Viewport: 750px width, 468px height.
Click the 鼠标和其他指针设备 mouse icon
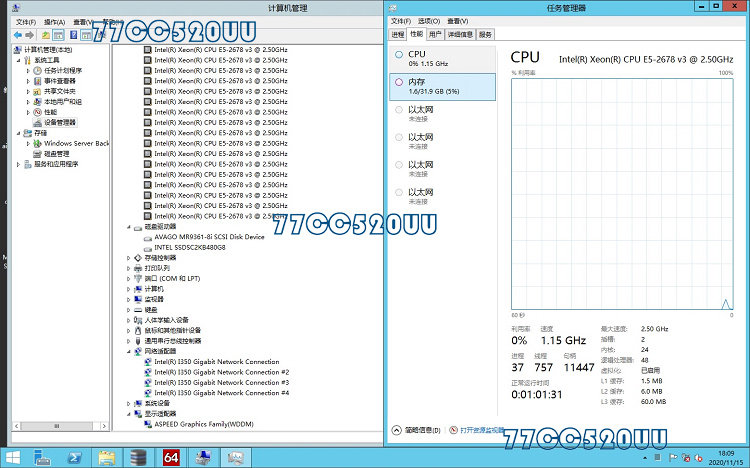click(138, 331)
